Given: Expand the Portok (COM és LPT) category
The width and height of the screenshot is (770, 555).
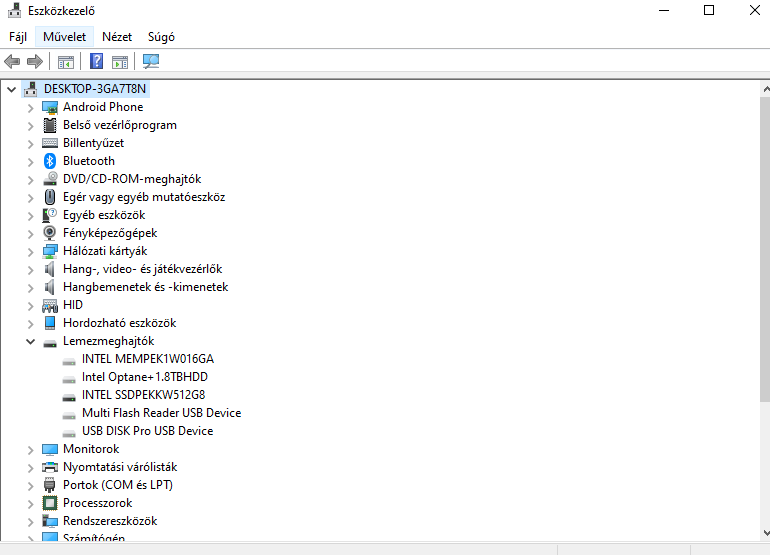Looking at the screenshot, I should coord(30,486).
